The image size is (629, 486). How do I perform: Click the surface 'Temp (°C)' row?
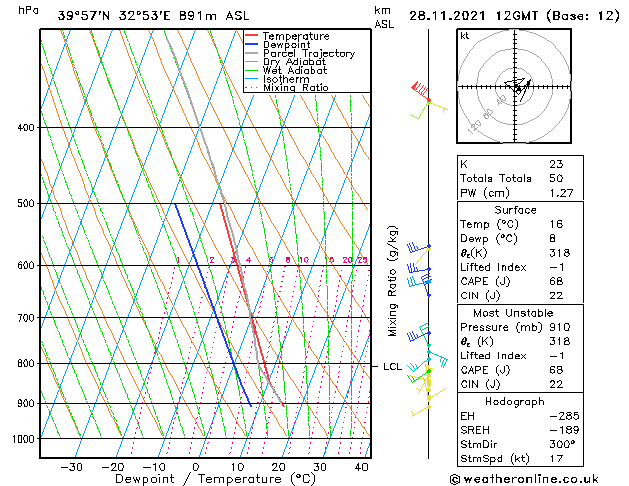tap(520, 224)
